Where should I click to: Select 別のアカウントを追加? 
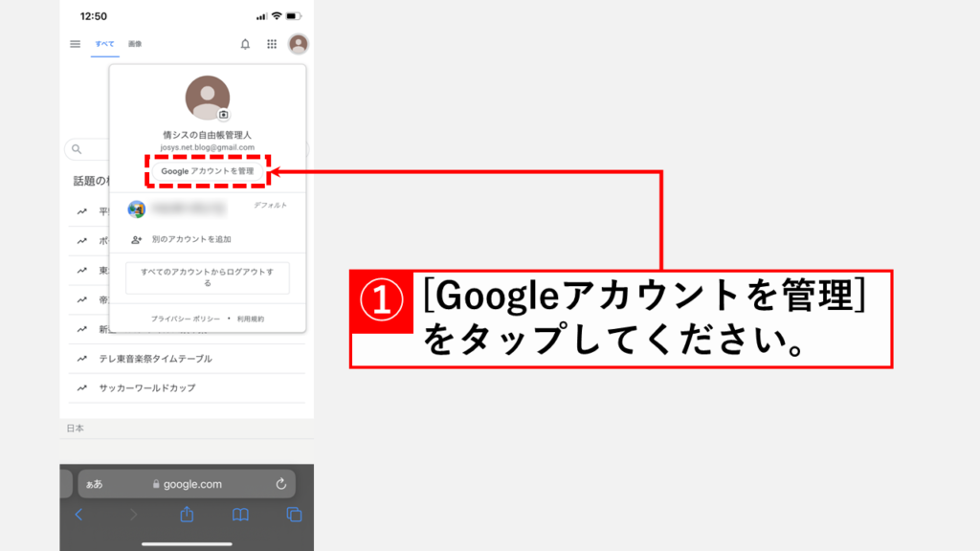(191, 239)
